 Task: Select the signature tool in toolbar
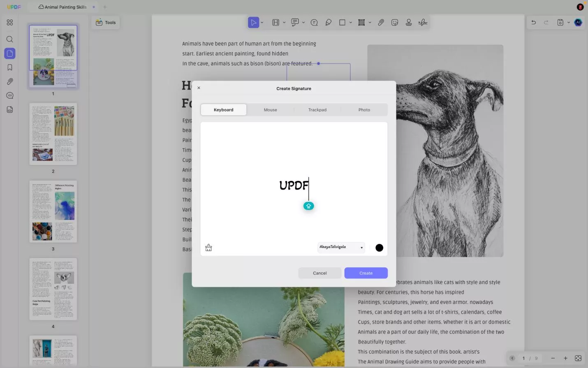coord(423,23)
